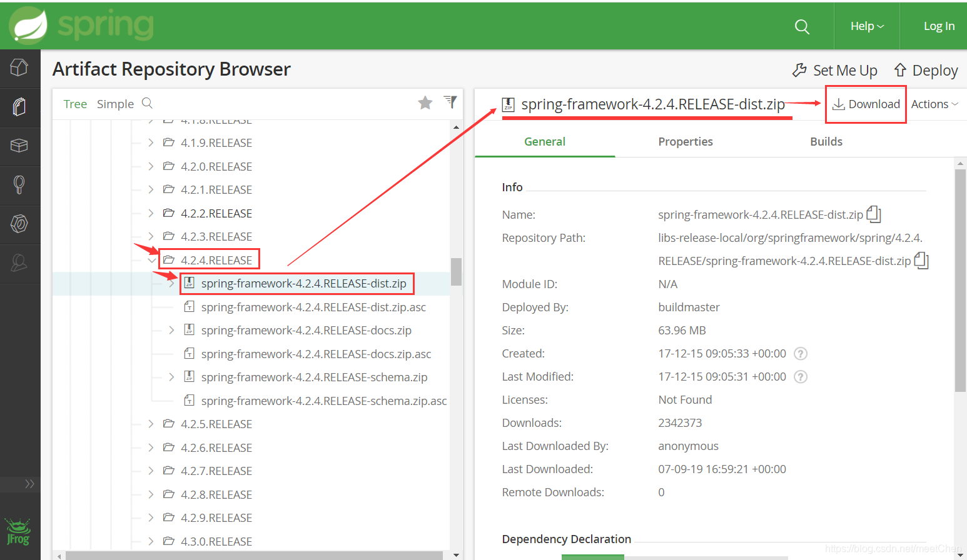Click the tree search magnifier icon

coord(148,103)
